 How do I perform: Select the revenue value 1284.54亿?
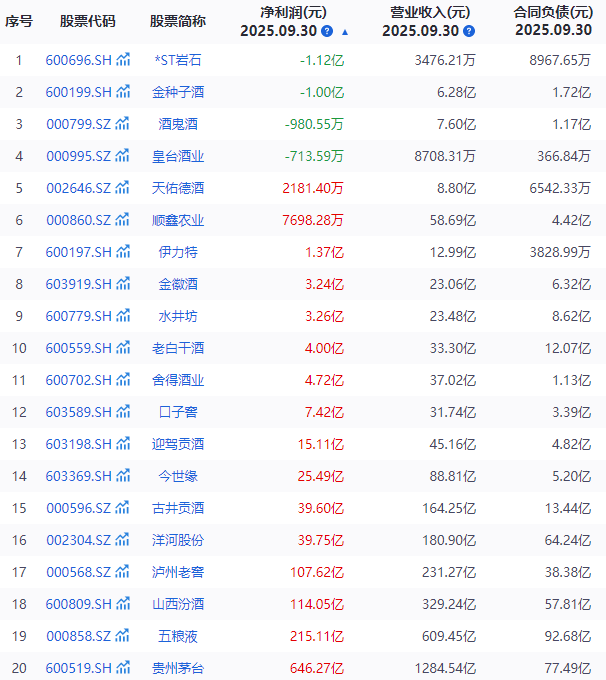[x=445, y=668]
